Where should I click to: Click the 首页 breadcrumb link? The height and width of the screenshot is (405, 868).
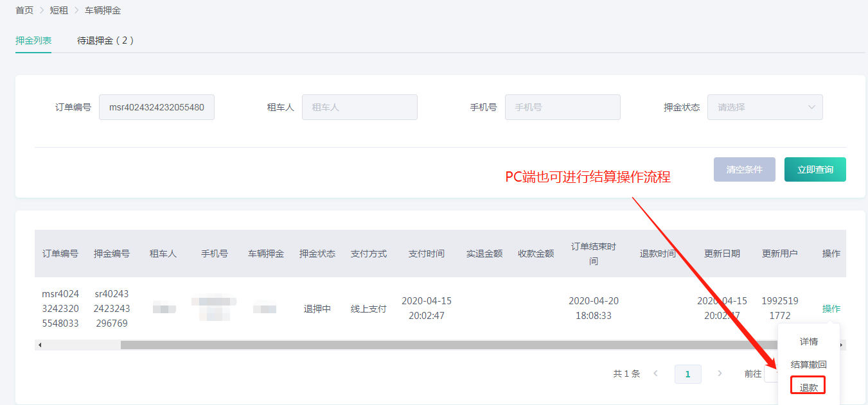click(x=24, y=10)
